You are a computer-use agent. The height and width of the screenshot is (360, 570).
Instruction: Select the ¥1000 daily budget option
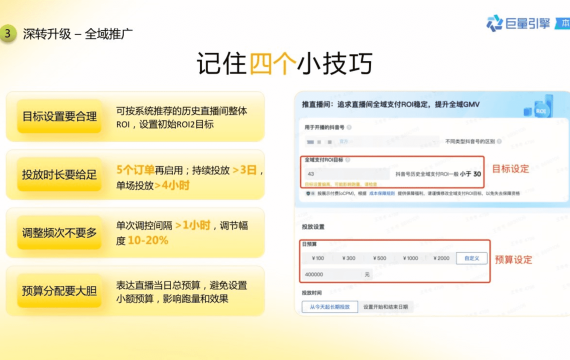click(410, 258)
